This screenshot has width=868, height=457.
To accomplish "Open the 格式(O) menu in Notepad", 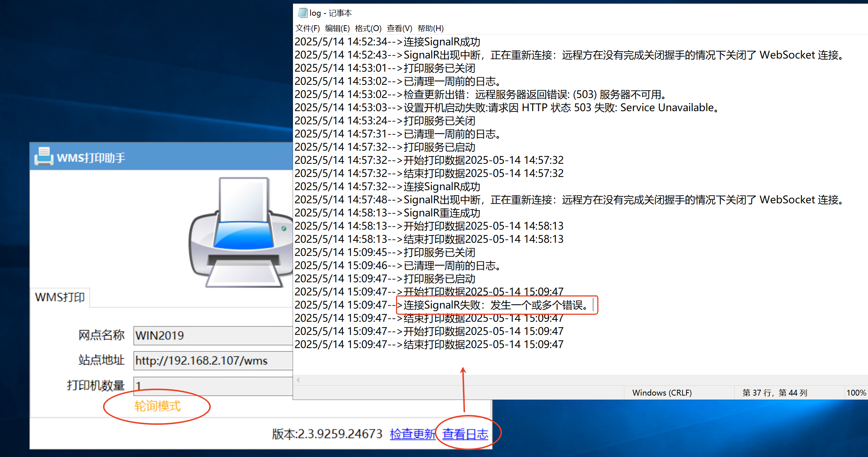I will 368,28.
